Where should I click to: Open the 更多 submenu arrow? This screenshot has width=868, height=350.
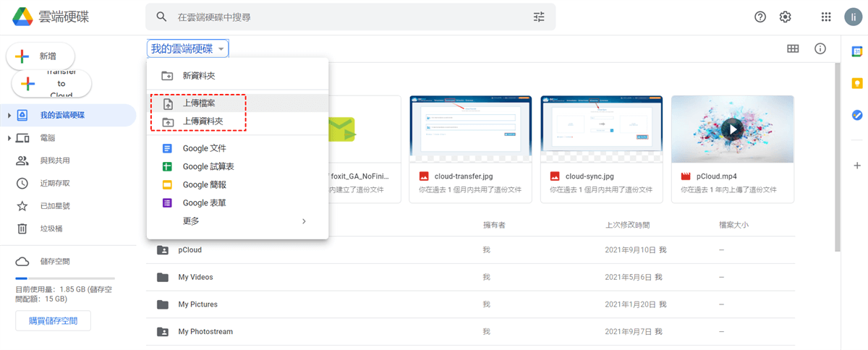tap(304, 221)
